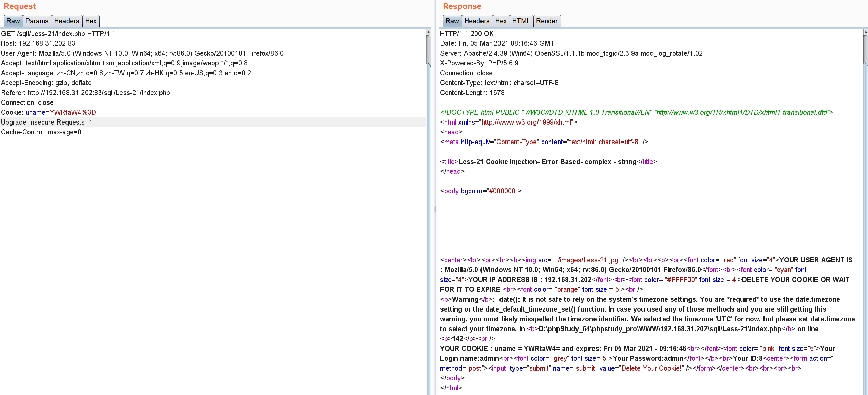The width and height of the screenshot is (868, 395).
Task: Click the body bgcolor="#000000" tag
Action: click(x=481, y=191)
